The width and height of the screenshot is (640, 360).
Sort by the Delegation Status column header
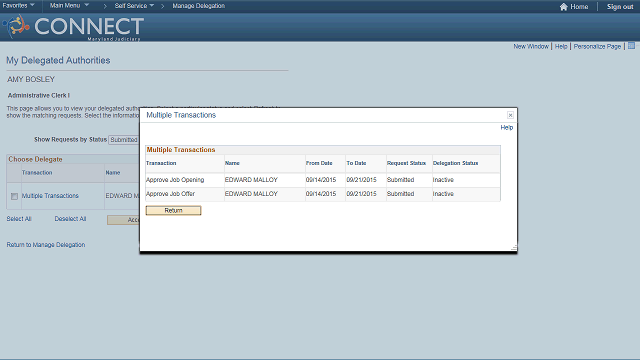click(455, 163)
